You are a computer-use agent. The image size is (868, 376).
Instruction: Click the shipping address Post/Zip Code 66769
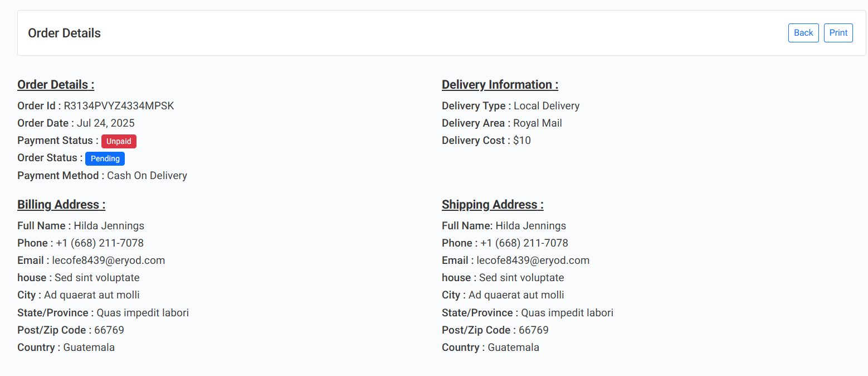pyautogui.click(x=533, y=330)
